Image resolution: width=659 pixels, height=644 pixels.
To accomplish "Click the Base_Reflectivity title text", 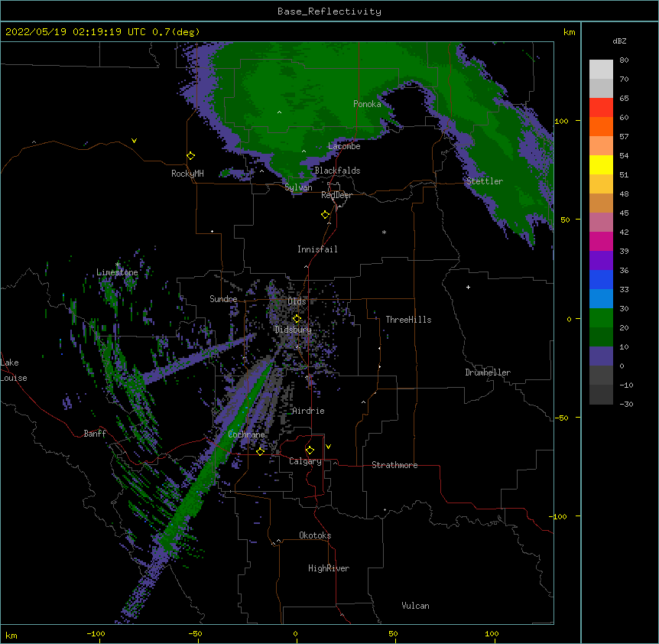I will click(x=329, y=11).
